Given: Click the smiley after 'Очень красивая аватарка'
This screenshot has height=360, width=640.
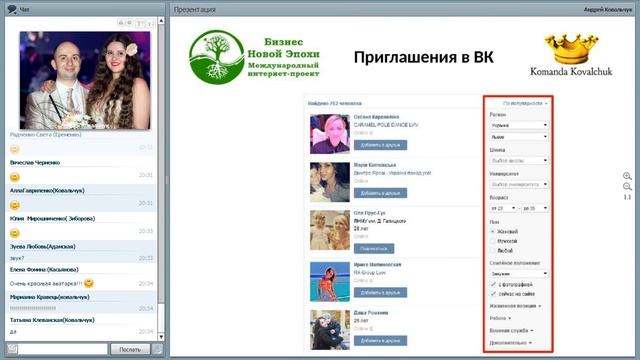Looking at the screenshot, I should (89, 283).
